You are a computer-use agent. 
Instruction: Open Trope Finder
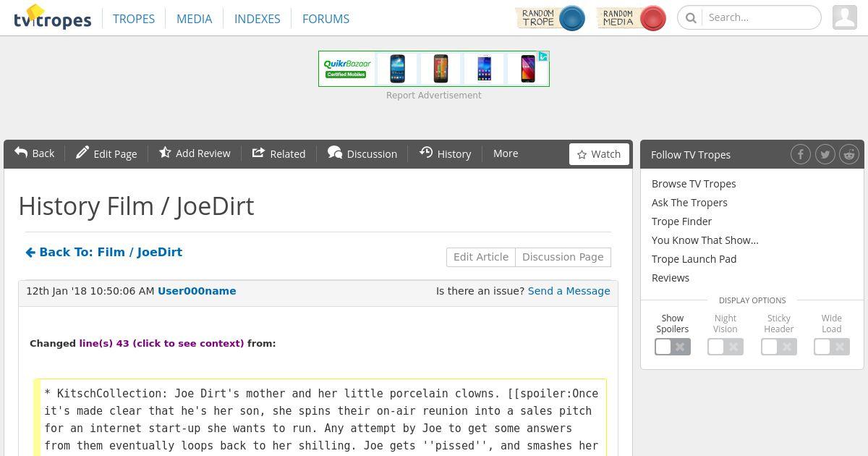point(681,221)
